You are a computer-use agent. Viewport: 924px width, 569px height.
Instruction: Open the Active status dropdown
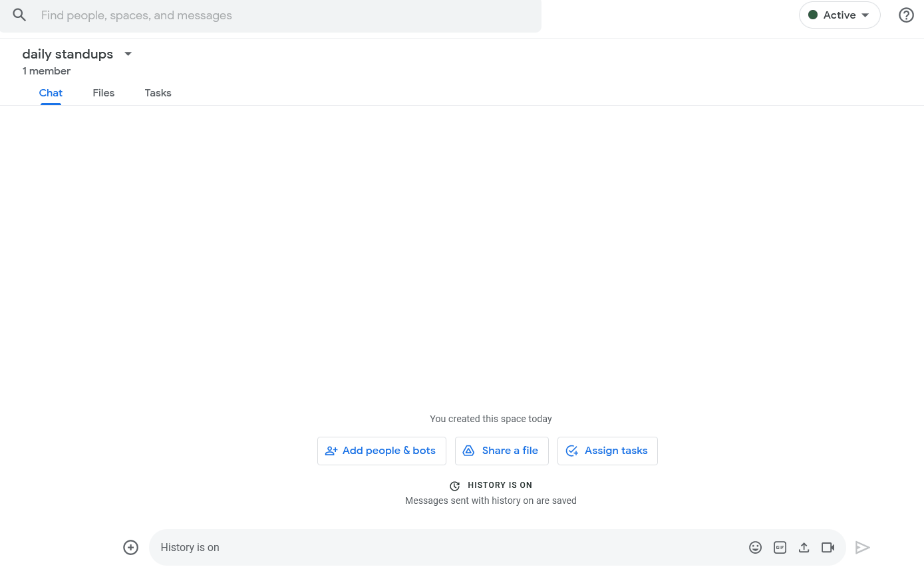839,15
